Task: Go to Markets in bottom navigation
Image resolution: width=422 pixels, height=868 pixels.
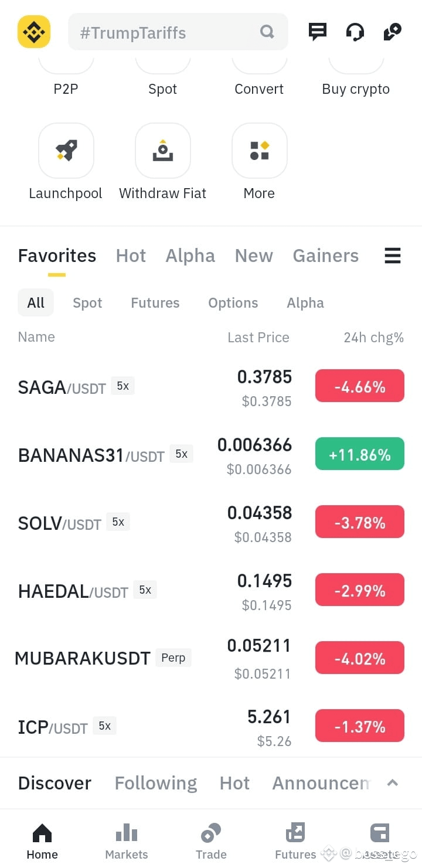Action: coord(127,842)
